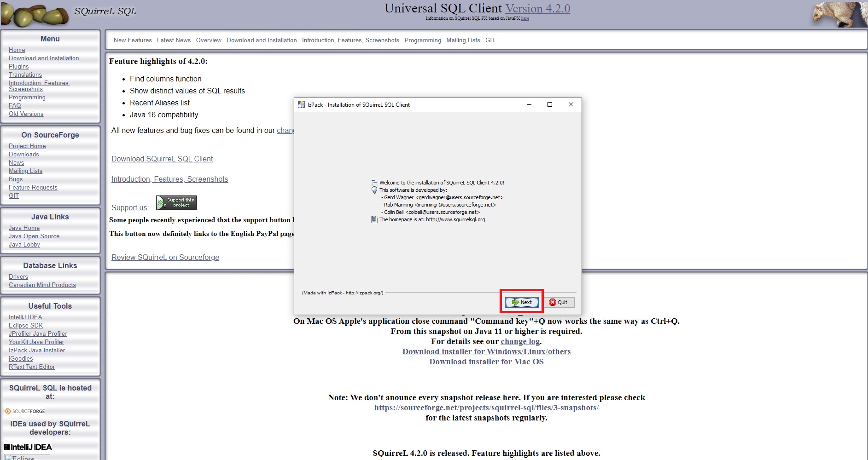Open Latest News in top navigation
868x460 pixels.
[174, 40]
